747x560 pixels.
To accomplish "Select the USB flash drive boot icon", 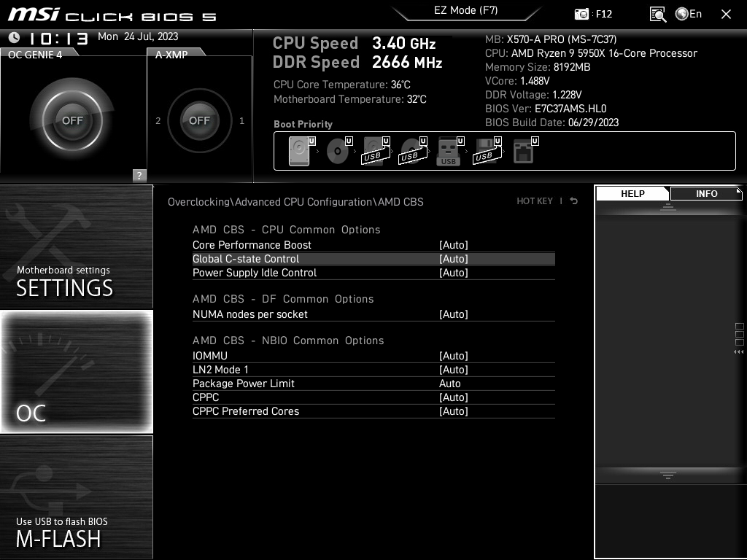I will pyautogui.click(x=448, y=150).
